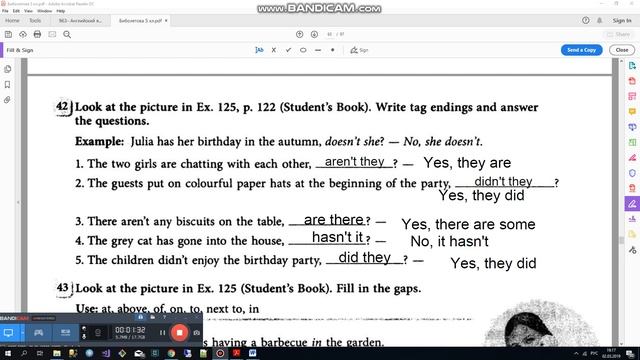Select Bandicam game recording mode
The width and height of the screenshot is (640, 360).
[x=38, y=333]
